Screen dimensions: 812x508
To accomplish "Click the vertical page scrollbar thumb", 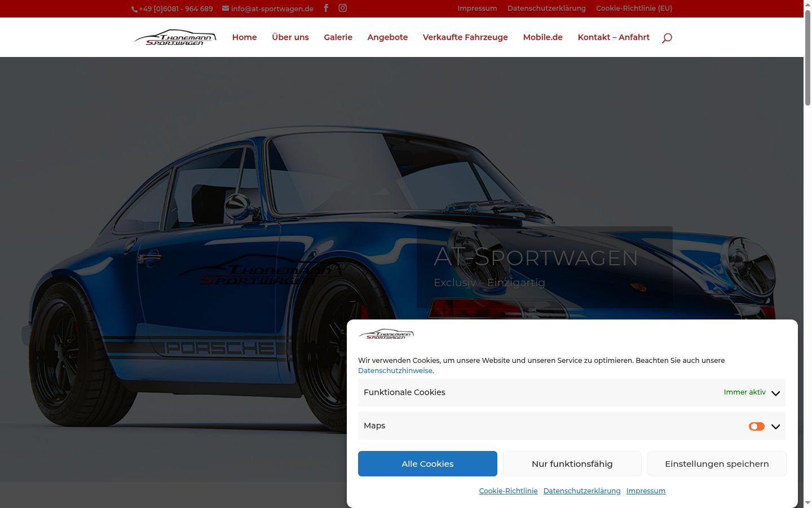I will coord(807,56).
